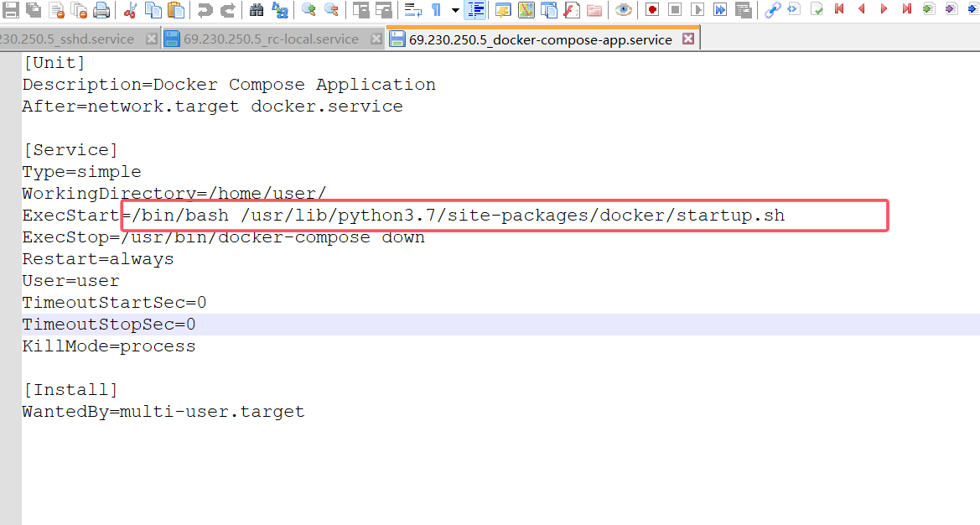Click the Description=Docker Compose Application line
The image size is (980, 525).
229,85
